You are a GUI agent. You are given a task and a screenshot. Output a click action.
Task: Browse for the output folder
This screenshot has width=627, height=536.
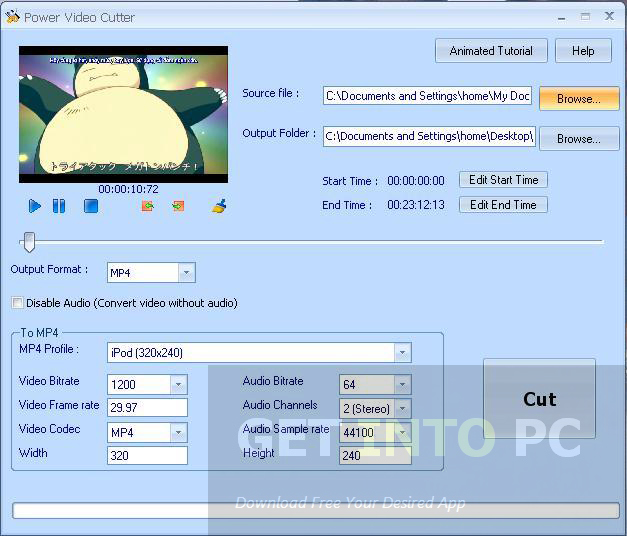tap(579, 139)
